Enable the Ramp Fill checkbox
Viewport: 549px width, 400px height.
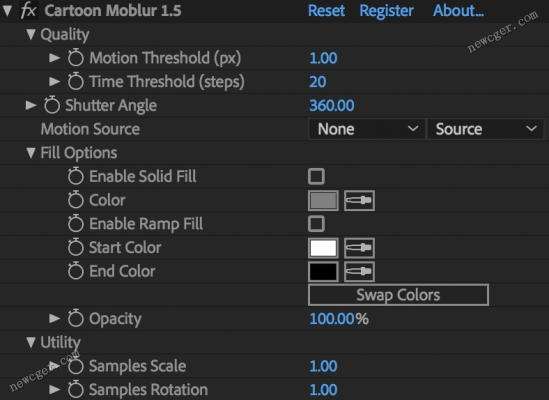point(316,224)
